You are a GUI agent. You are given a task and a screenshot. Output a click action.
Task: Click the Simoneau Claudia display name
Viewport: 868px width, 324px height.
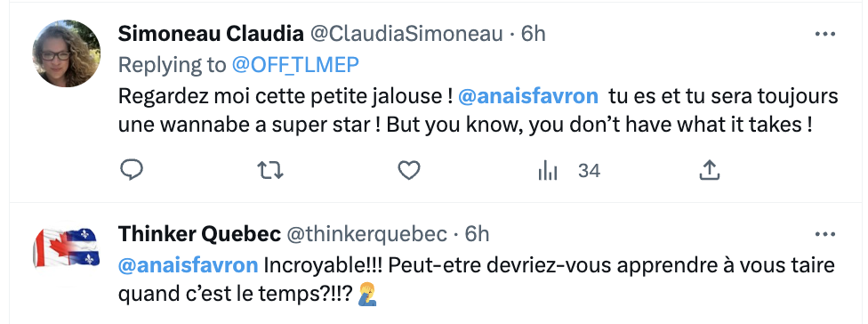211,35
